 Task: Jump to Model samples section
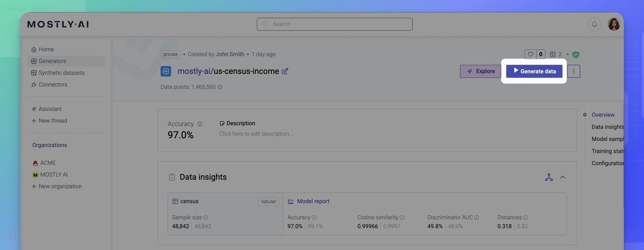(607, 139)
